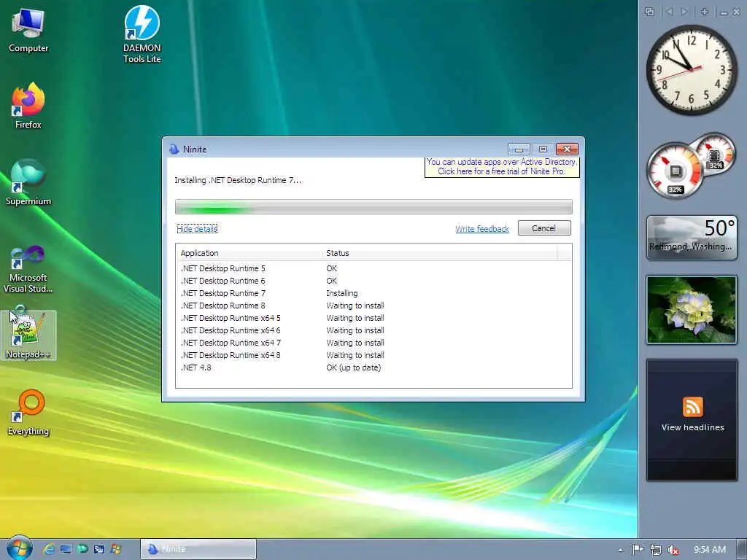Screen dimensions: 747x560
Task: Select the .NET Desktop Runtime x64 8 row
Action: 373,355
